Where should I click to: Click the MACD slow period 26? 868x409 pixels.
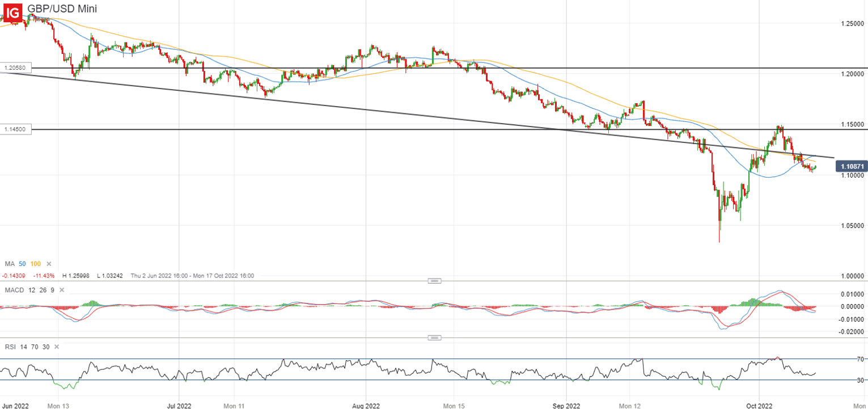coord(43,290)
